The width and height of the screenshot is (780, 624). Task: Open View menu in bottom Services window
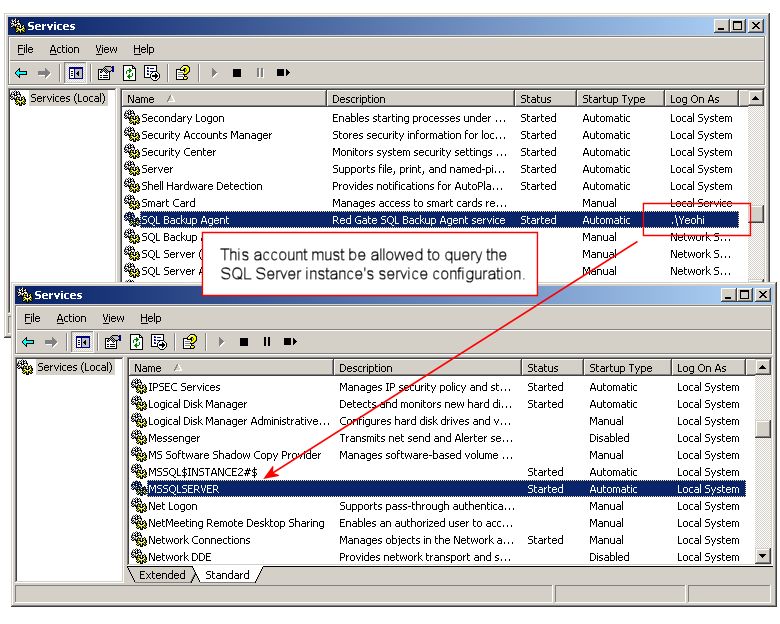point(113,318)
